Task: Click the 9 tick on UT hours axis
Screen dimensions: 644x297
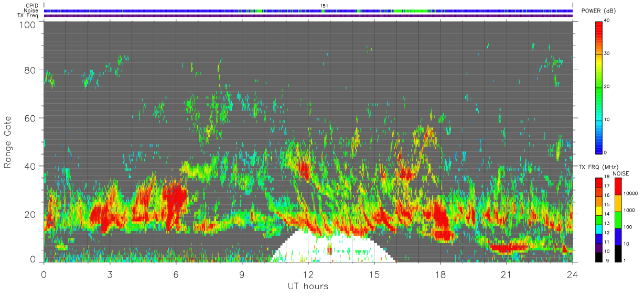Action: [242, 274]
